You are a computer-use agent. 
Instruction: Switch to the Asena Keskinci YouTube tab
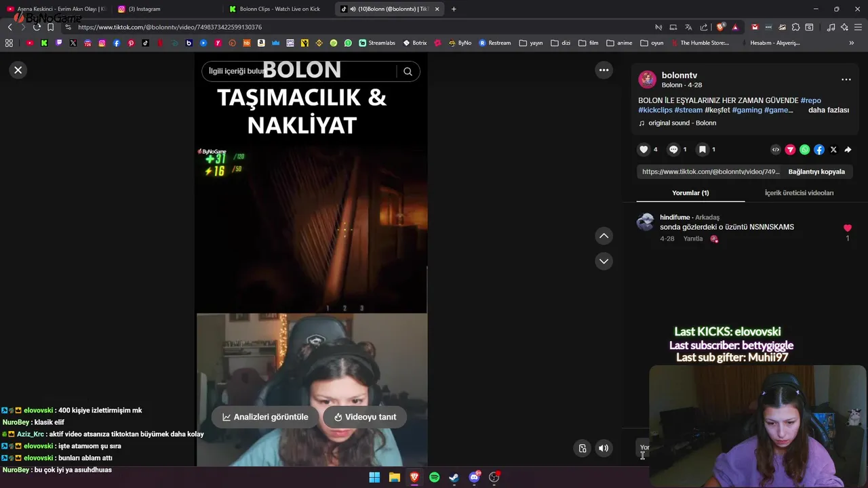pyautogui.click(x=56, y=9)
